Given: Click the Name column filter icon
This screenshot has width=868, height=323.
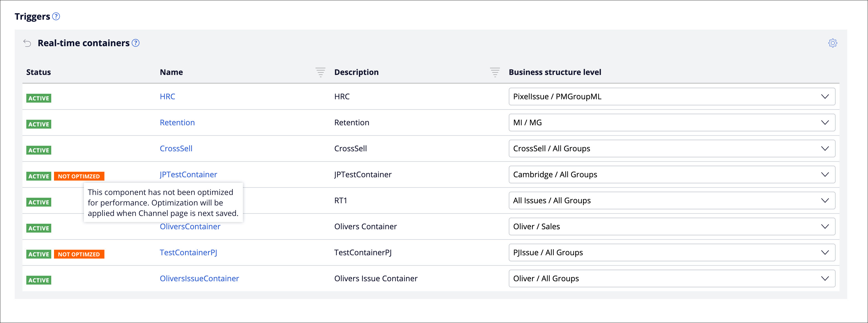Looking at the screenshot, I should pos(320,72).
